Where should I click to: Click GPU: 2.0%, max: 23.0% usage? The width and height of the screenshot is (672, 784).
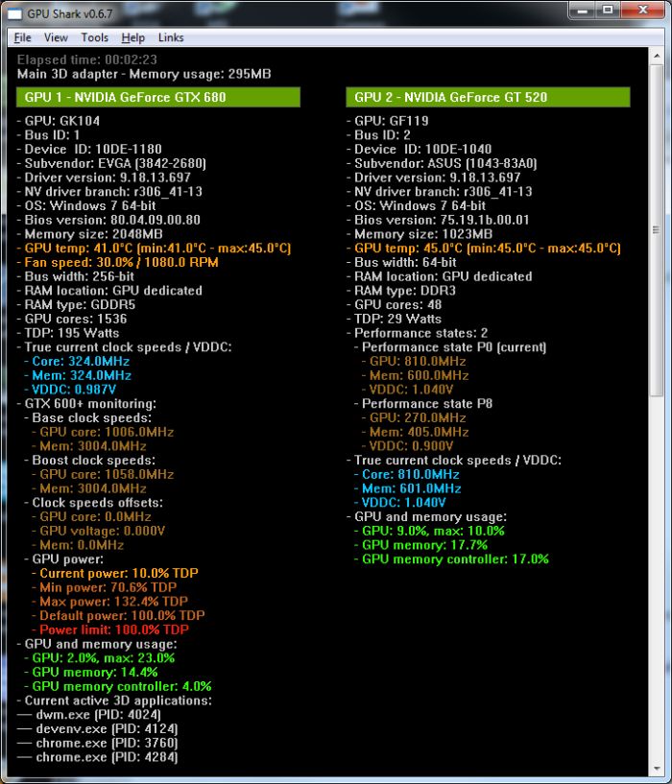pyautogui.click(x=100, y=658)
